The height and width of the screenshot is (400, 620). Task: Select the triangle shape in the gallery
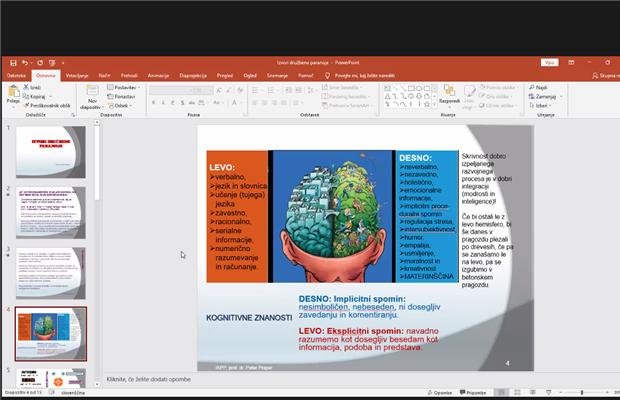[388, 96]
